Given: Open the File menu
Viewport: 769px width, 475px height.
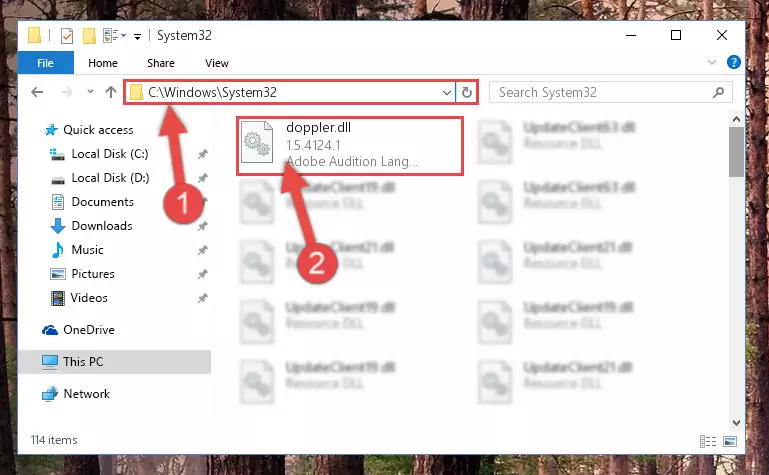Looking at the screenshot, I should (46, 63).
